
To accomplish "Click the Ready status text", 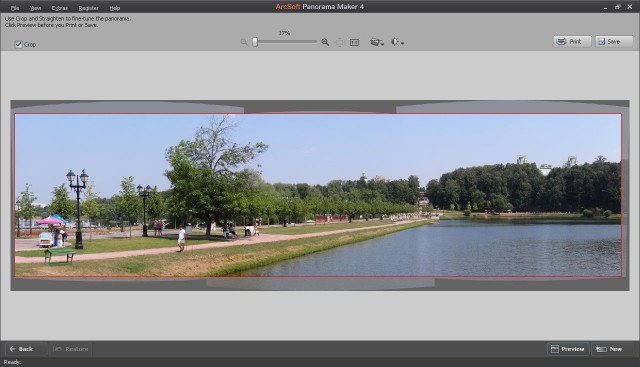I will (12, 362).
